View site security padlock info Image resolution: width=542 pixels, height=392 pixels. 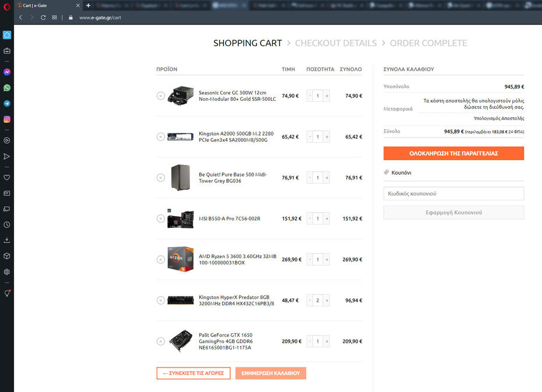point(71,17)
